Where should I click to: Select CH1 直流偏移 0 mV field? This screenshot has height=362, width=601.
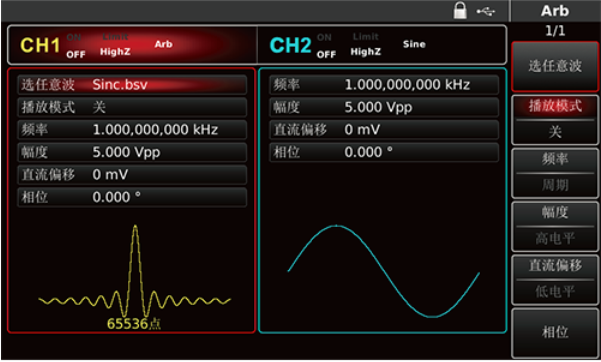[132, 175]
